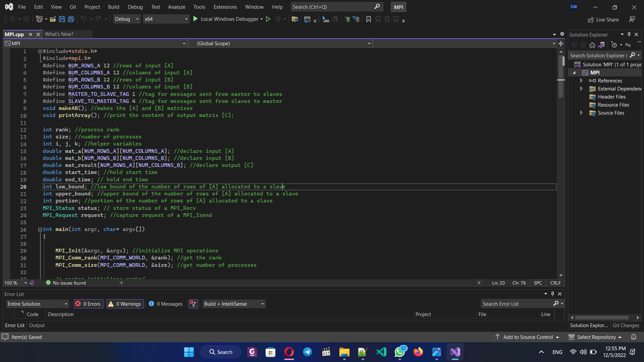Open the Debug menu
Image resolution: width=644 pixels, height=362 pixels.
[x=135, y=7]
